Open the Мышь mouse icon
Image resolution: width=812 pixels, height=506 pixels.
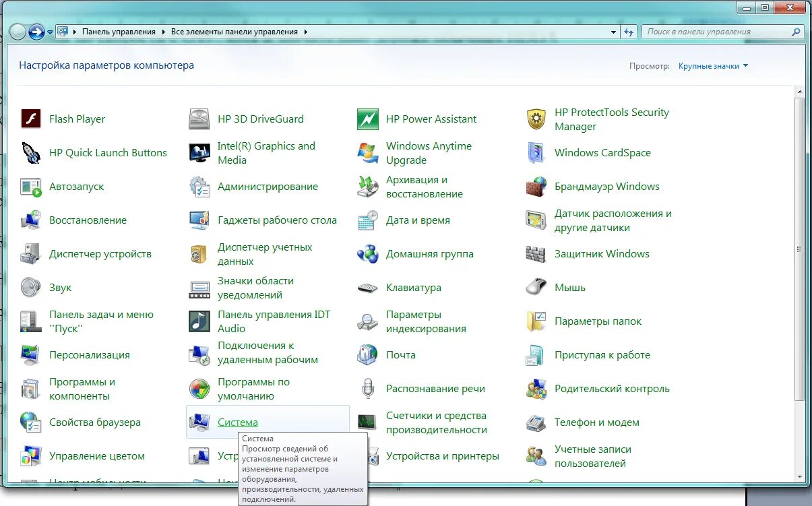tap(536, 288)
